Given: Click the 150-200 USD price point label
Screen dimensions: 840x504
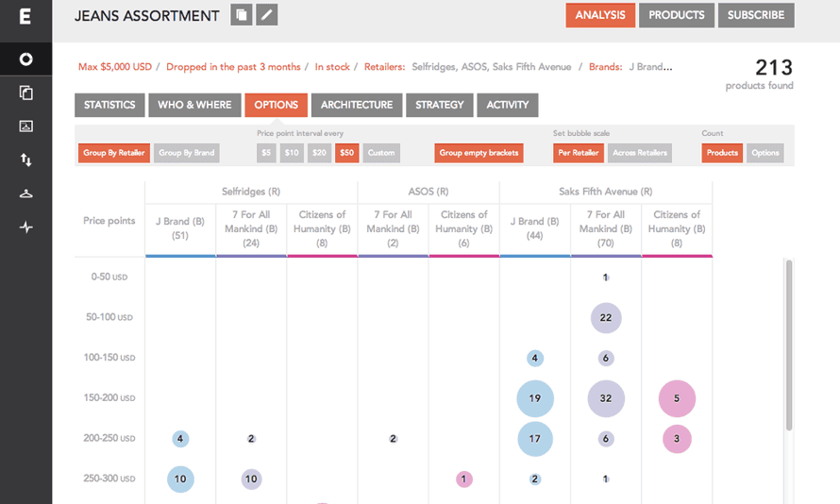Looking at the screenshot, I should tap(109, 398).
